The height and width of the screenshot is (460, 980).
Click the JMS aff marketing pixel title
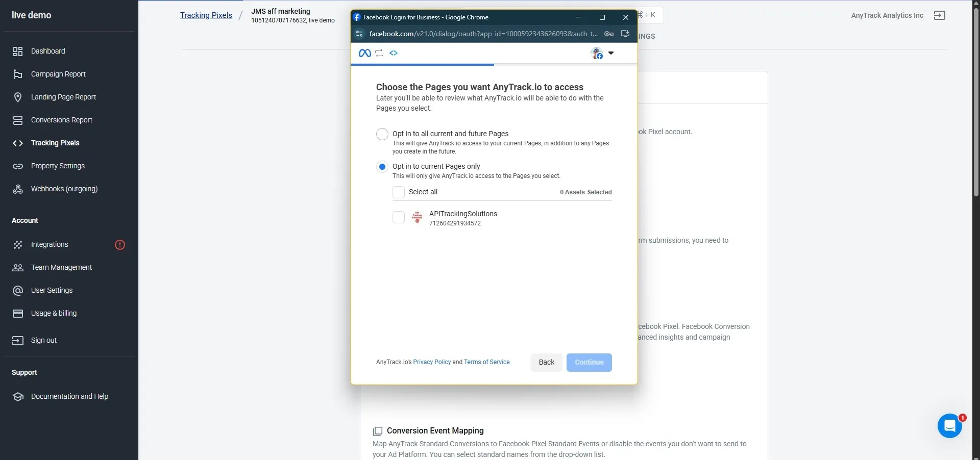[281, 11]
